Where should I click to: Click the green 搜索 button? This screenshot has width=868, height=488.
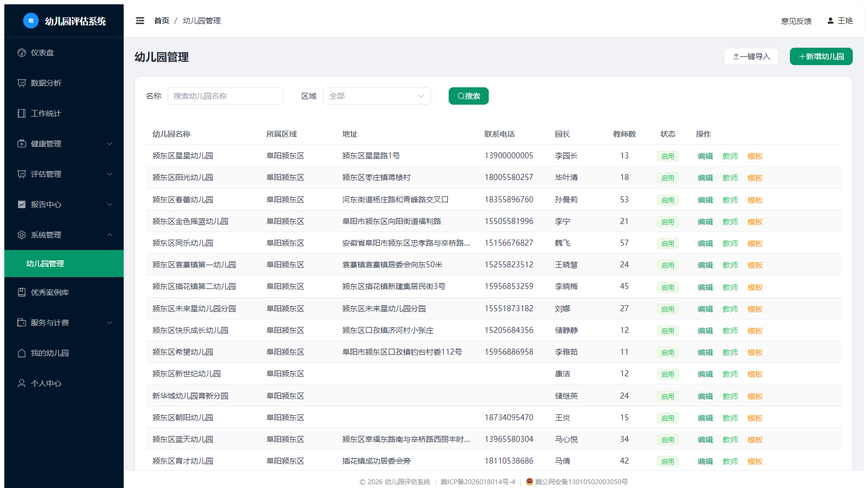(469, 96)
